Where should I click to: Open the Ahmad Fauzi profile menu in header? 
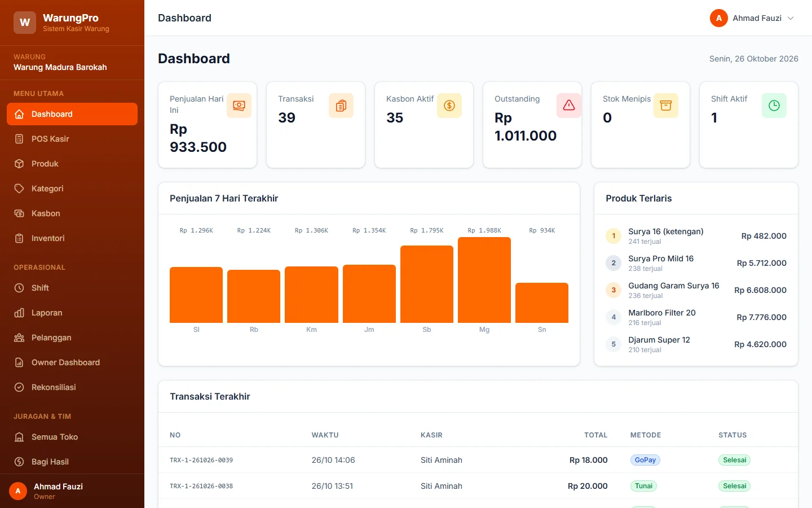tap(752, 18)
